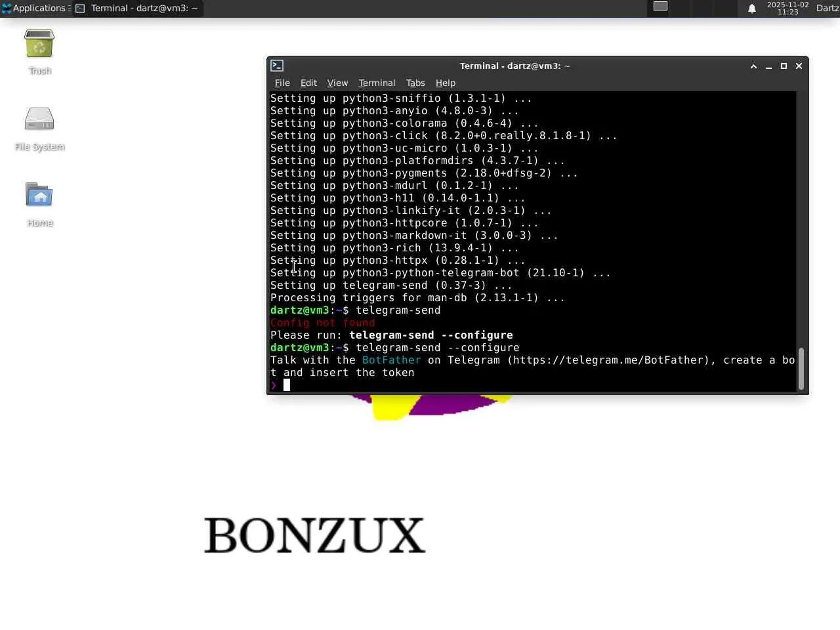Image resolution: width=840 pixels, height=630 pixels.
Task: Select the active workspace in the workspace switcher
Action: click(660, 7)
